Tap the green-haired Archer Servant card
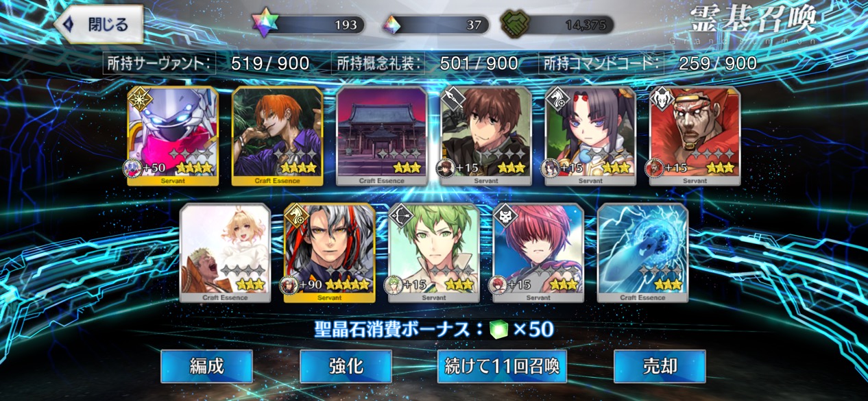The width and height of the screenshot is (868, 401). (x=434, y=253)
